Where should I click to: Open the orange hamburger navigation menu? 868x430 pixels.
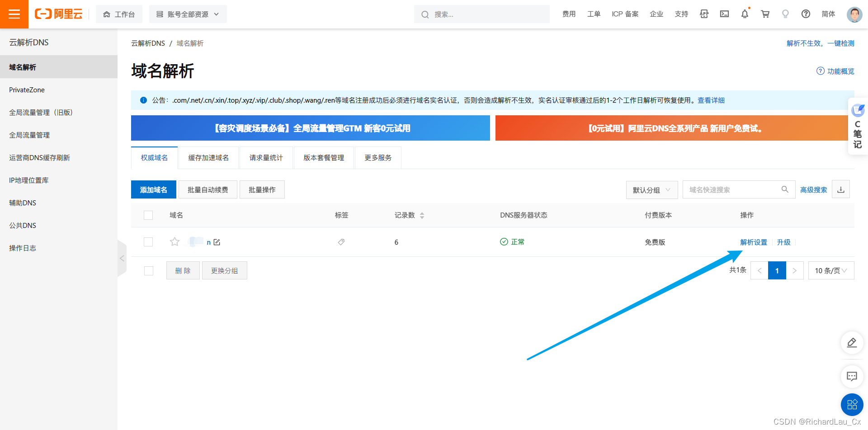point(14,14)
